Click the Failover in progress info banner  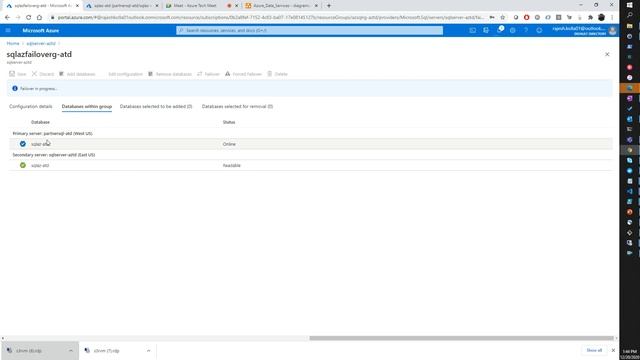pyautogui.click(x=309, y=88)
